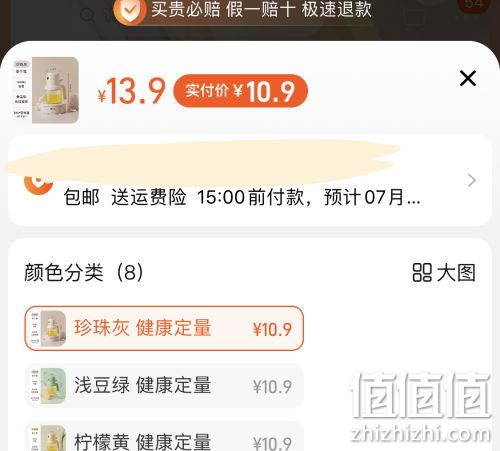Close the product options sheet
This screenshot has width=500, height=451.
[x=468, y=78]
